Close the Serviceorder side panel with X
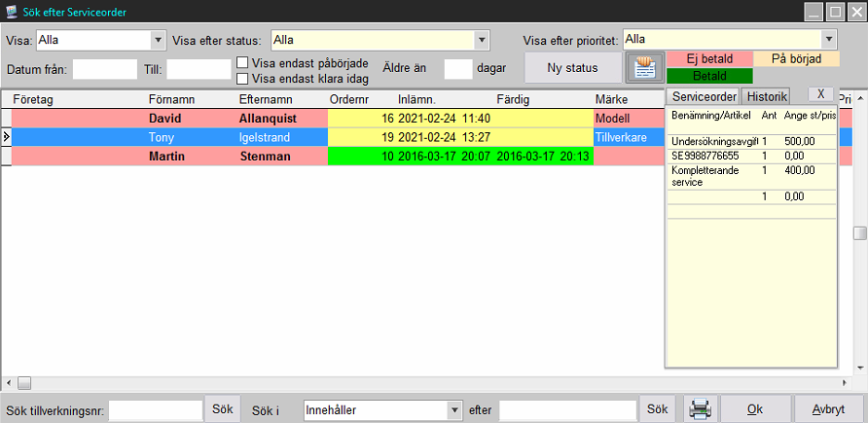 (821, 94)
